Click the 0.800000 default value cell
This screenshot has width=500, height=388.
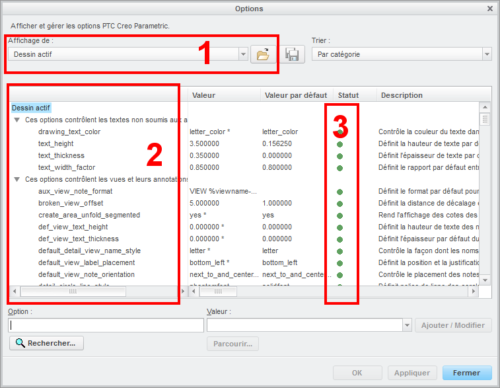(x=277, y=167)
